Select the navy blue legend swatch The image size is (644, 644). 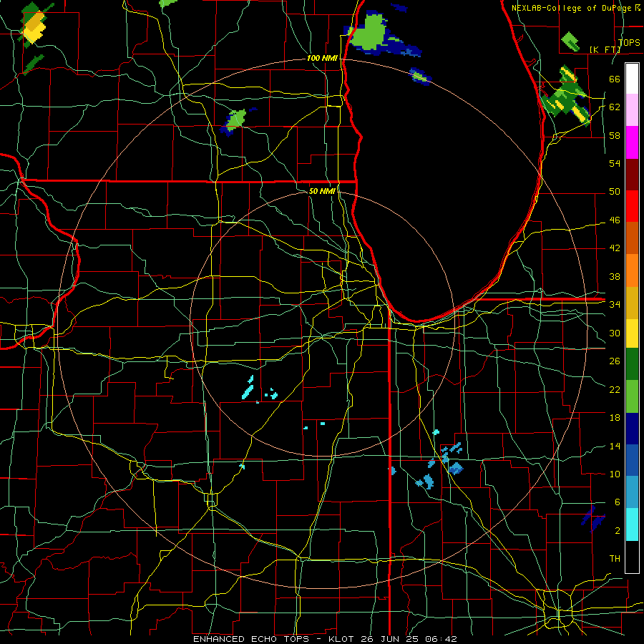click(632, 429)
